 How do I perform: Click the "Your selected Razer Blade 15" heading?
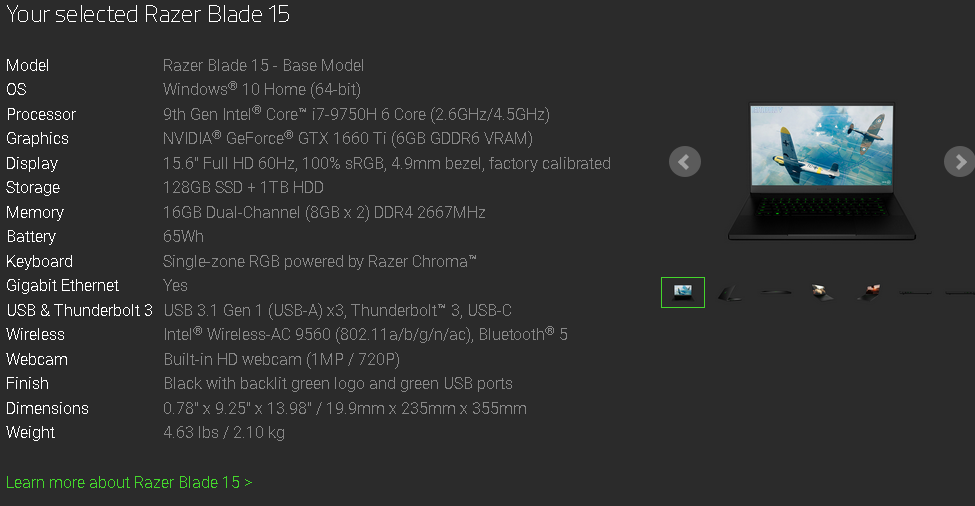tap(149, 15)
